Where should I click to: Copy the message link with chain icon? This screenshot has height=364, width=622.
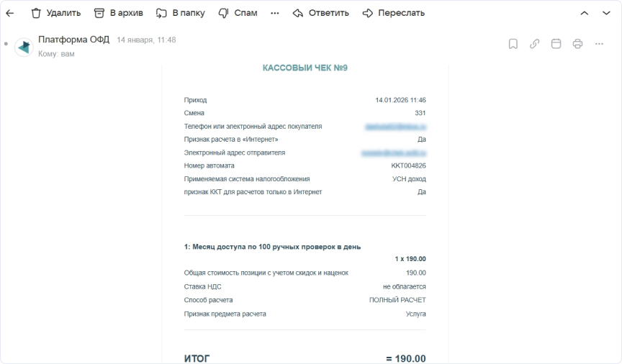[x=534, y=44]
